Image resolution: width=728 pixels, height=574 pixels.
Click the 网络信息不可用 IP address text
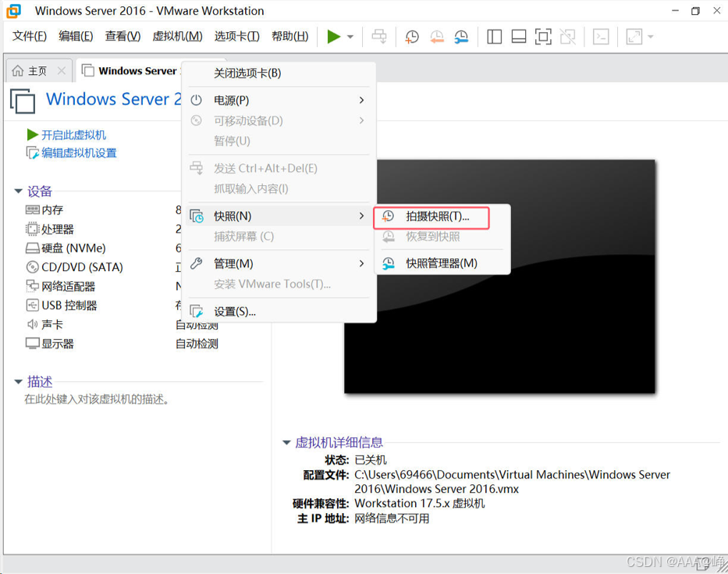pyautogui.click(x=392, y=519)
